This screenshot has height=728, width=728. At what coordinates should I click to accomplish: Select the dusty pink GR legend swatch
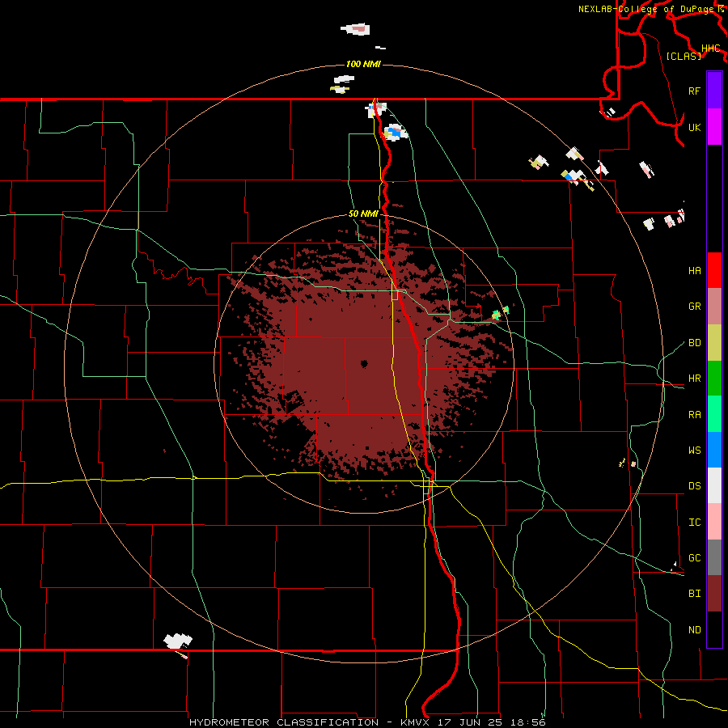[x=714, y=307]
